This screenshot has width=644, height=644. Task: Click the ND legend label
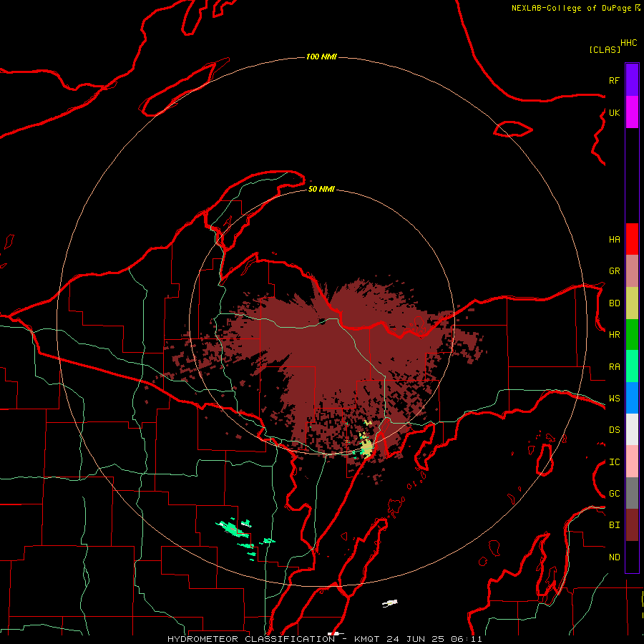coord(614,557)
